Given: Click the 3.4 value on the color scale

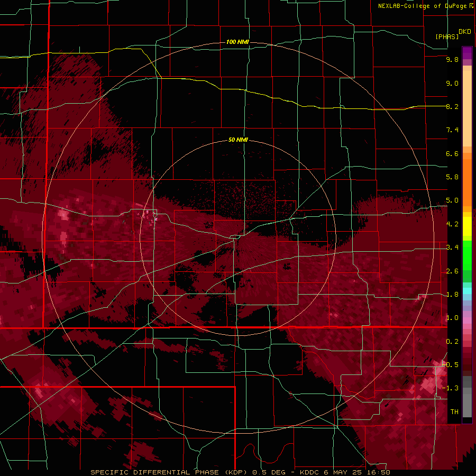Looking at the screenshot, I should click(x=452, y=248).
